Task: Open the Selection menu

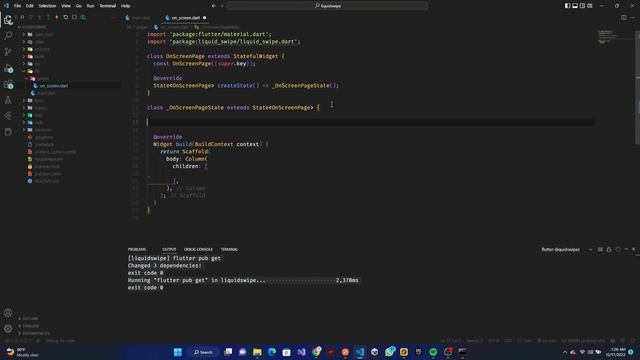Action: 47,6
